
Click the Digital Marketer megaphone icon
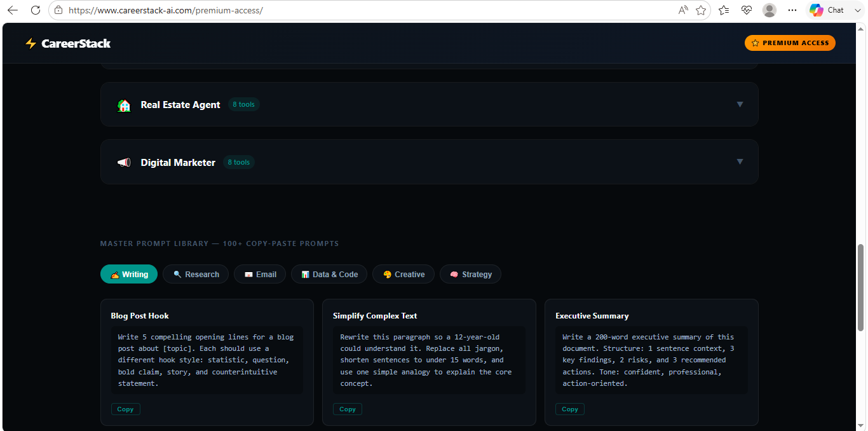pos(124,163)
